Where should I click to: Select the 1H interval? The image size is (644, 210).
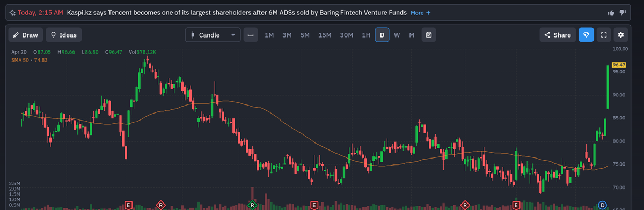pyautogui.click(x=366, y=35)
